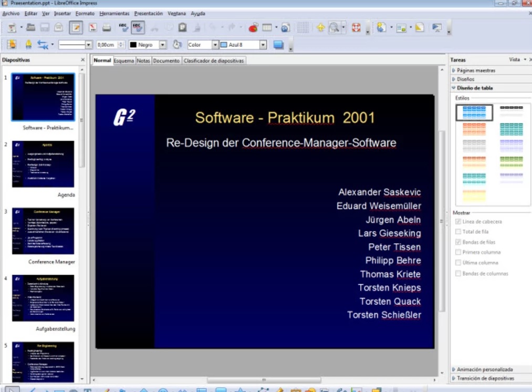This screenshot has width=532, height=392.
Task: Run the Spelling check icon
Action: (123, 27)
